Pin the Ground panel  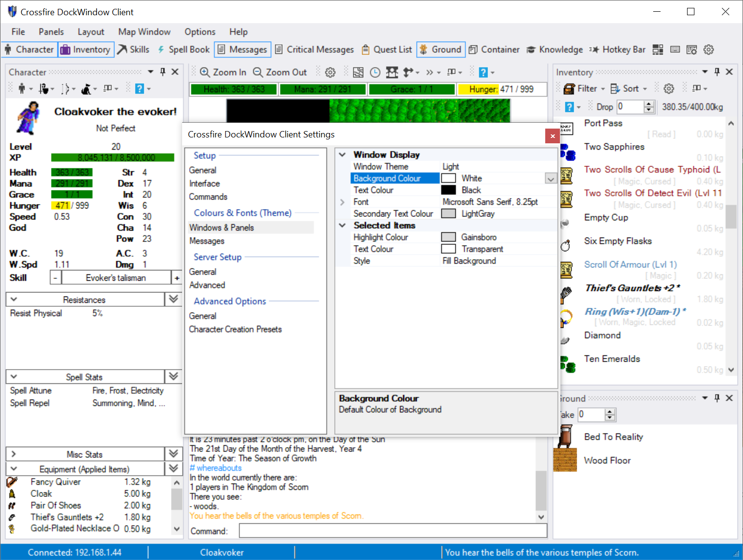(717, 398)
